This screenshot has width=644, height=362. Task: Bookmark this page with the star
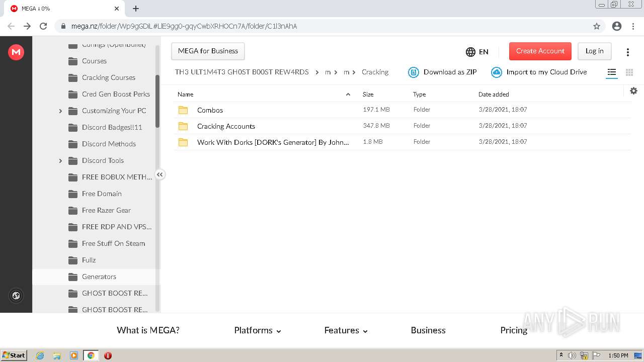click(x=597, y=26)
